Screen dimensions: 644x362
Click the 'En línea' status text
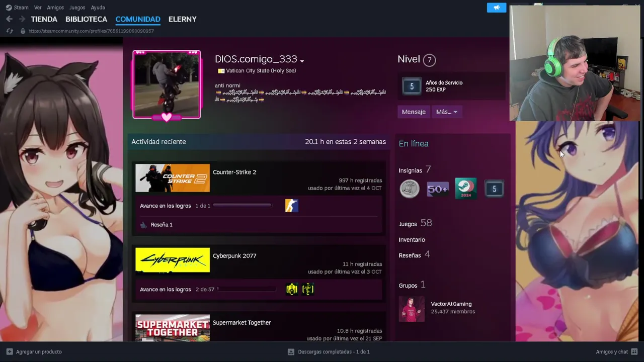(x=414, y=144)
